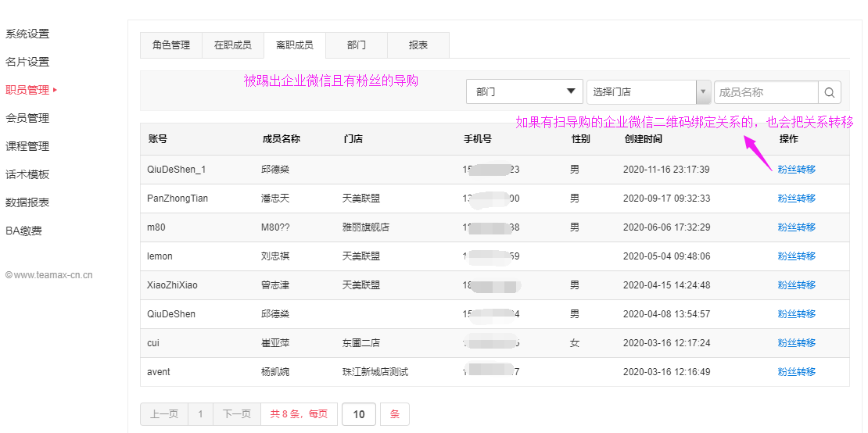Click 粉丝转移 for account avent
The image size is (868, 433).
click(796, 372)
